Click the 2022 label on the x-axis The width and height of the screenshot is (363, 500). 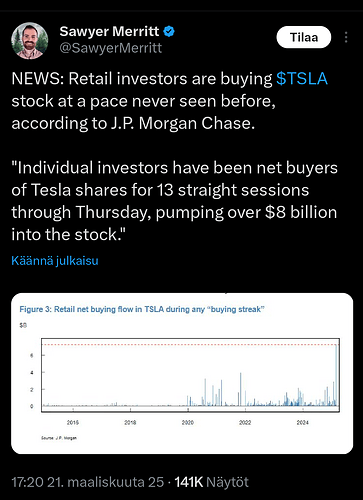[245, 422]
